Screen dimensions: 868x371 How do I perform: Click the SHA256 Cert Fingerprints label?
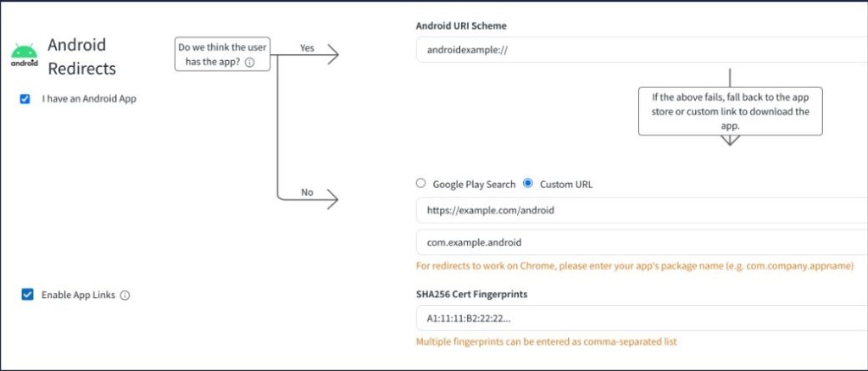click(x=470, y=293)
